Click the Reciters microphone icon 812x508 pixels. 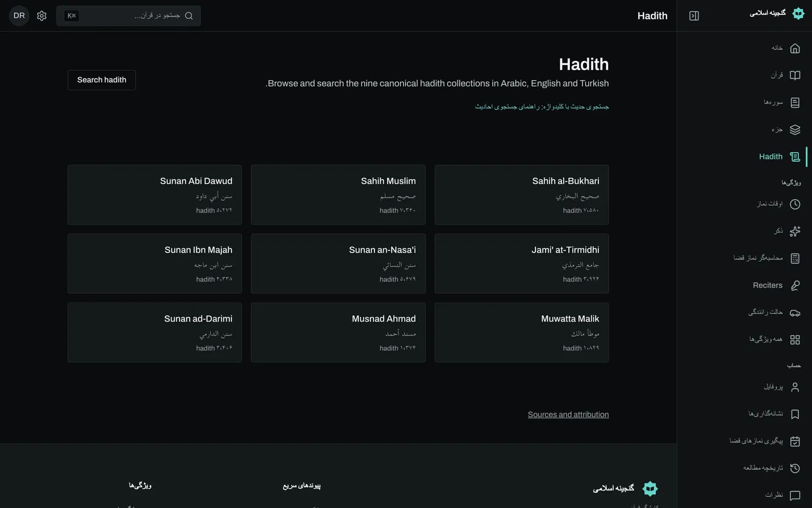tap(795, 285)
